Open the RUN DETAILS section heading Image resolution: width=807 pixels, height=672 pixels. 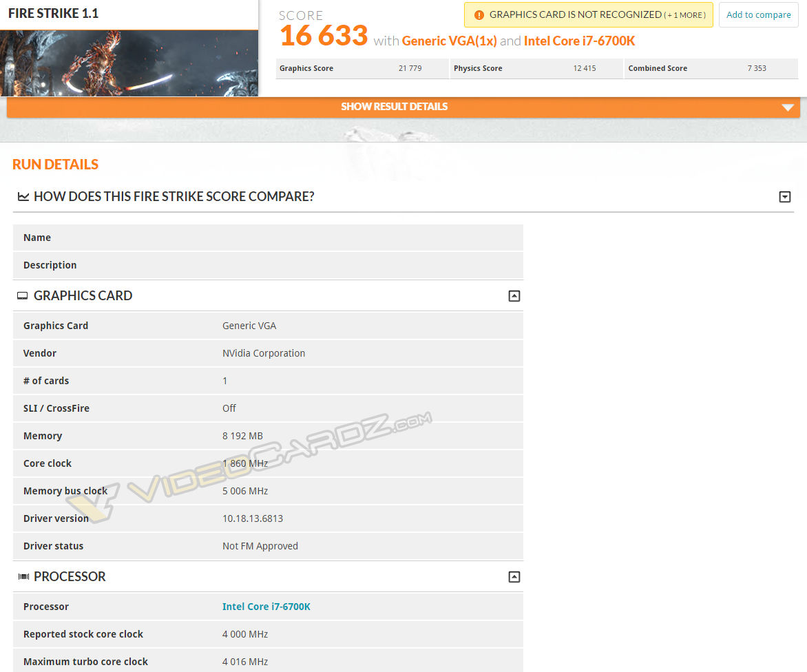tap(55, 164)
